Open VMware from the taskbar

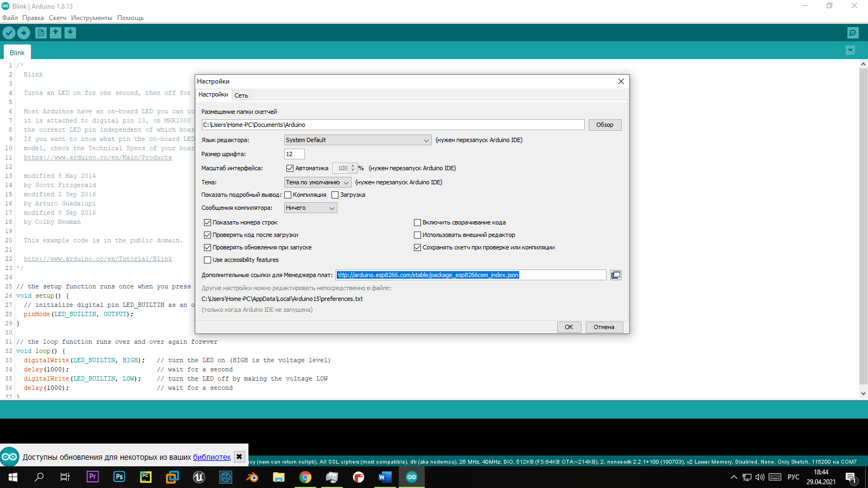(173, 477)
